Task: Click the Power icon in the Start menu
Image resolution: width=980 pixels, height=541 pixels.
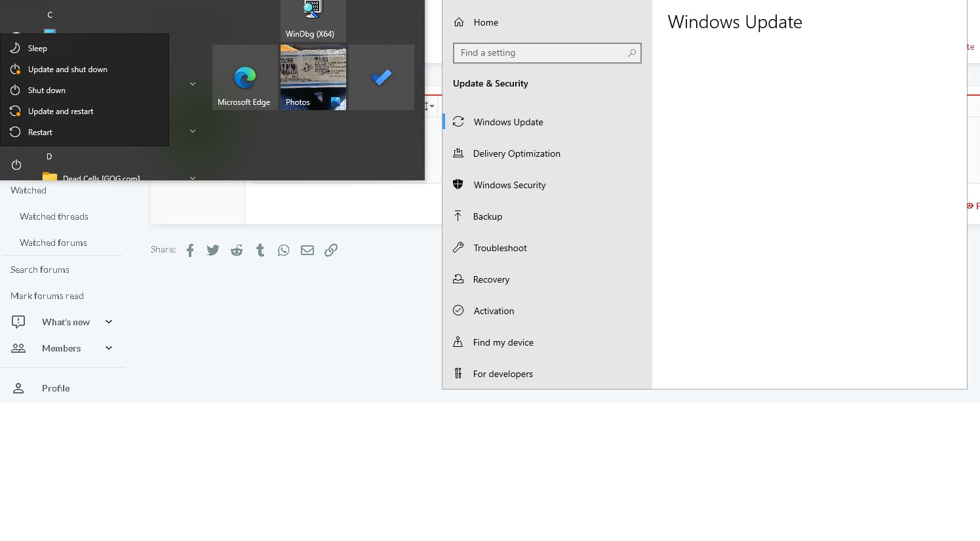Action: tap(16, 165)
